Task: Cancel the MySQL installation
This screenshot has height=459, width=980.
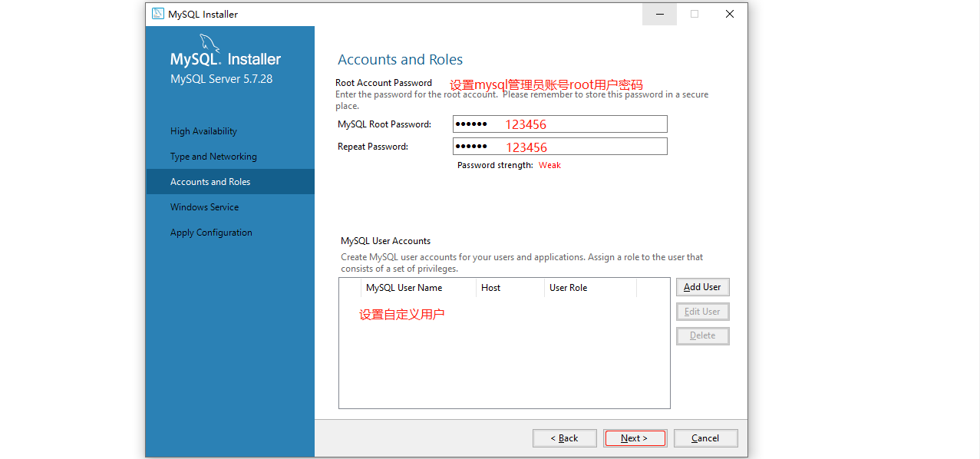Action: pos(705,438)
